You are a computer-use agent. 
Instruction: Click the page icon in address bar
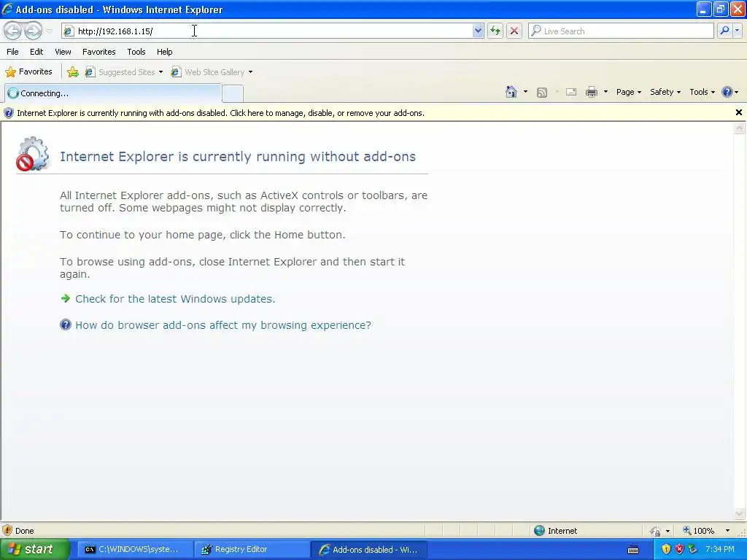coord(69,31)
